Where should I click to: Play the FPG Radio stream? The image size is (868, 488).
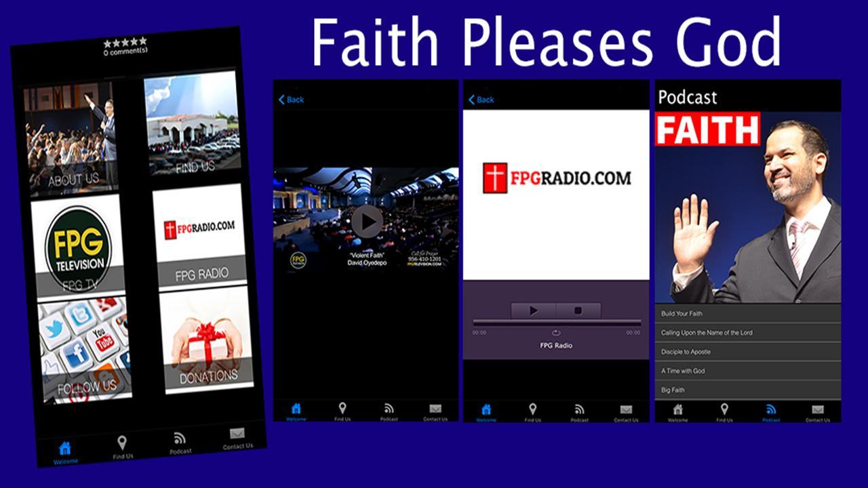click(533, 310)
